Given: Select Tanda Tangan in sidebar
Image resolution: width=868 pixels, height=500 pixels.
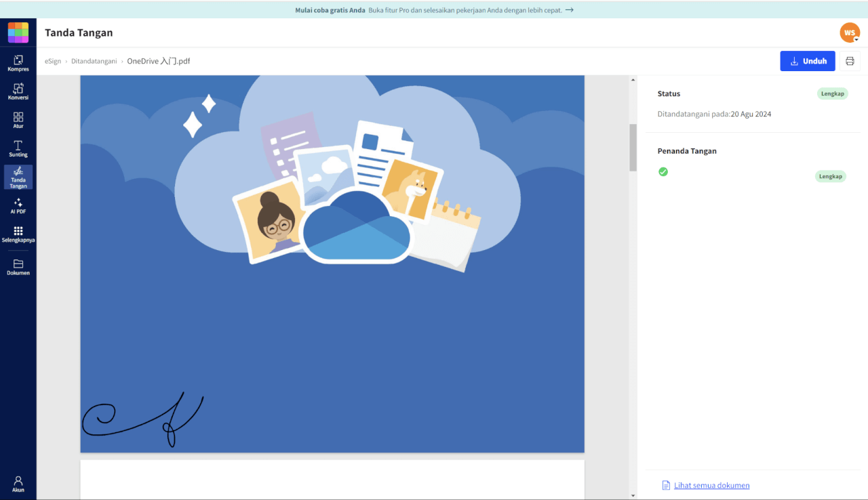Looking at the screenshot, I should click(18, 178).
